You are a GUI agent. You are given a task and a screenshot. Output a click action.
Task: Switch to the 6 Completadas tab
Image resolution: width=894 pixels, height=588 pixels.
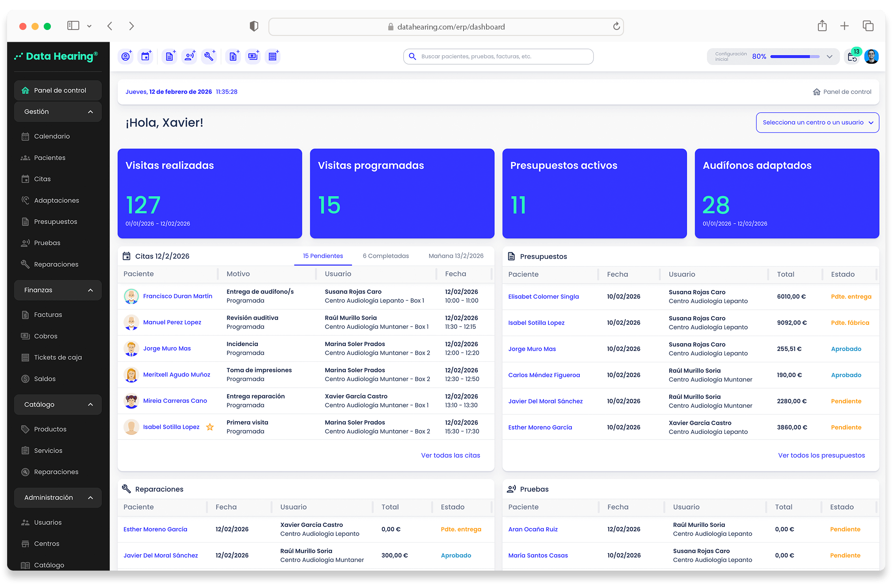pyautogui.click(x=386, y=256)
